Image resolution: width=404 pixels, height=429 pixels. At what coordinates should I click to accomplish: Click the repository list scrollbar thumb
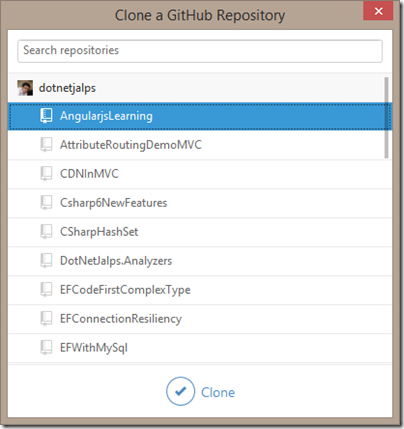click(386, 118)
